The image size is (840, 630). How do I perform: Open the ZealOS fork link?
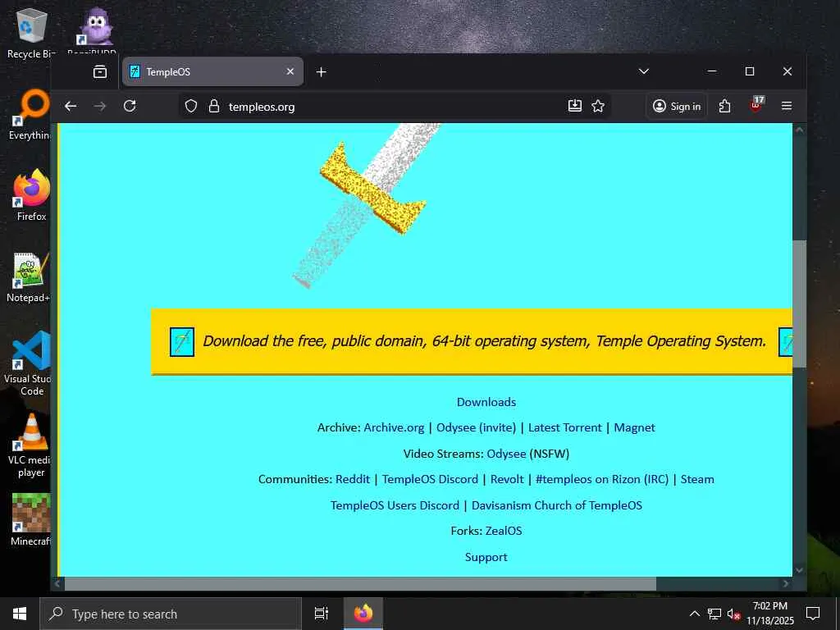click(x=504, y=531)
